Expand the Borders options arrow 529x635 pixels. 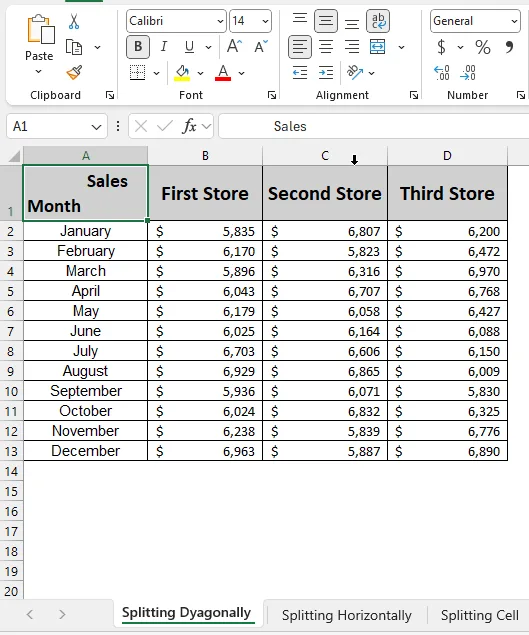click(156, 73)
